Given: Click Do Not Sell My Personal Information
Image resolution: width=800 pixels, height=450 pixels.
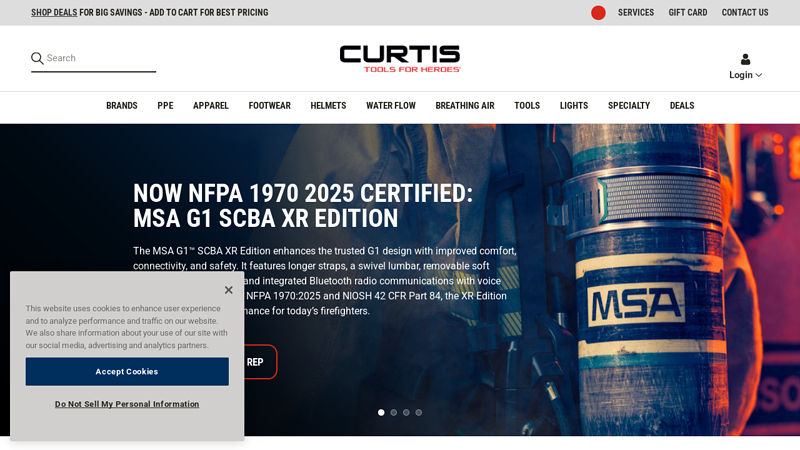Looking at the screenshot, I should coord(127,404).
